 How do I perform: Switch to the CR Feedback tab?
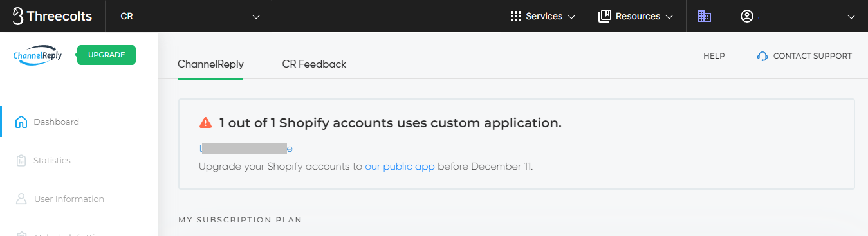point(314,64)
